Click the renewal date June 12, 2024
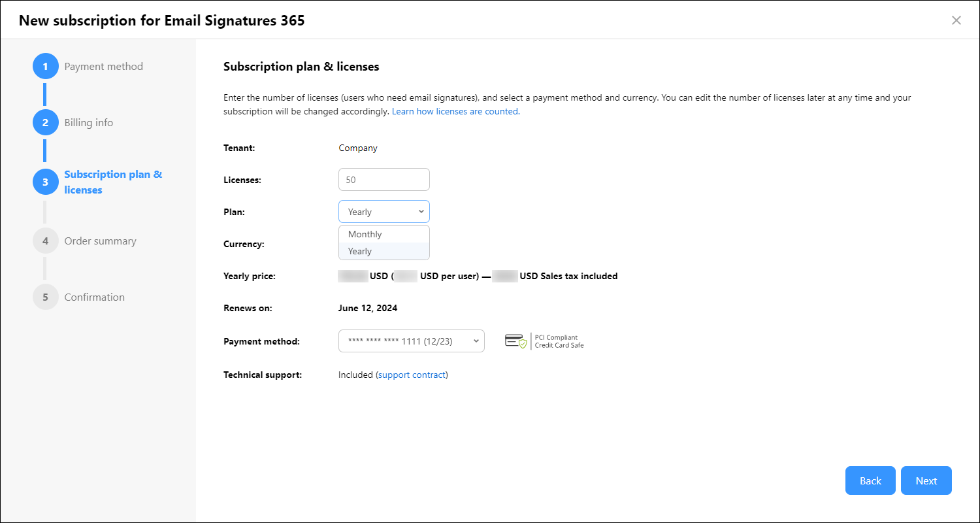Image resolution: width=980 pixels, height=523 pixels. pos(368,308)
